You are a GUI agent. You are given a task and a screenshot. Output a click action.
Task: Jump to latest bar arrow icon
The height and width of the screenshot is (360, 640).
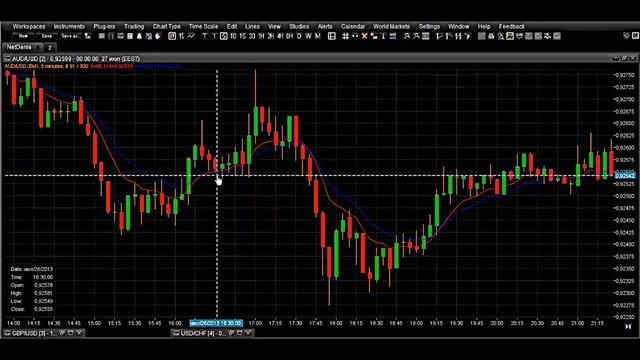point(628,327)
